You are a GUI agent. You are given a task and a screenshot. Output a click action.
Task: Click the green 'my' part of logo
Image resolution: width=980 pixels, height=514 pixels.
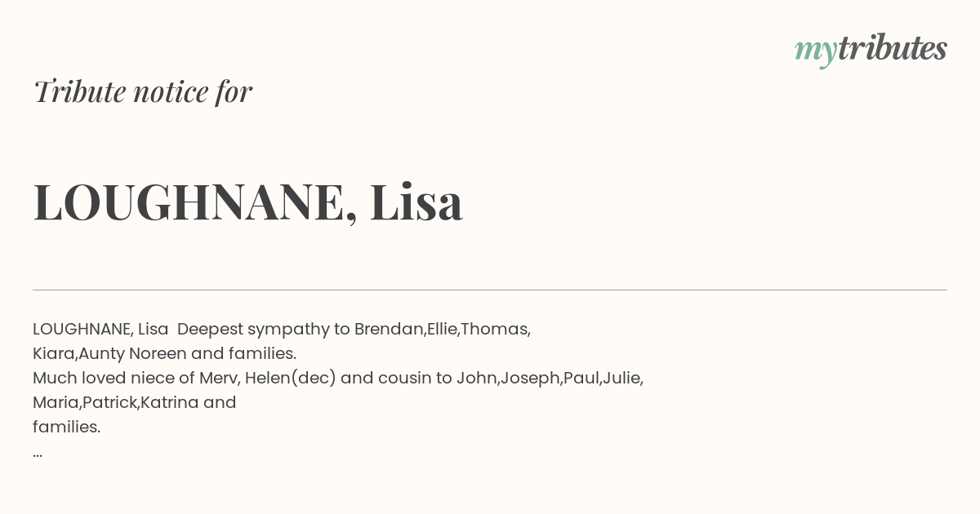point(816,52)
